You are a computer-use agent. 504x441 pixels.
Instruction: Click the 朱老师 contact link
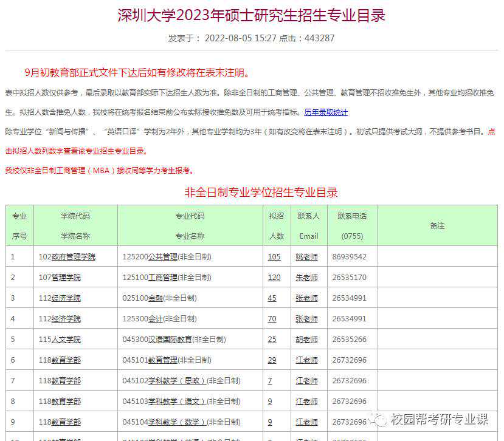(306, 278)
